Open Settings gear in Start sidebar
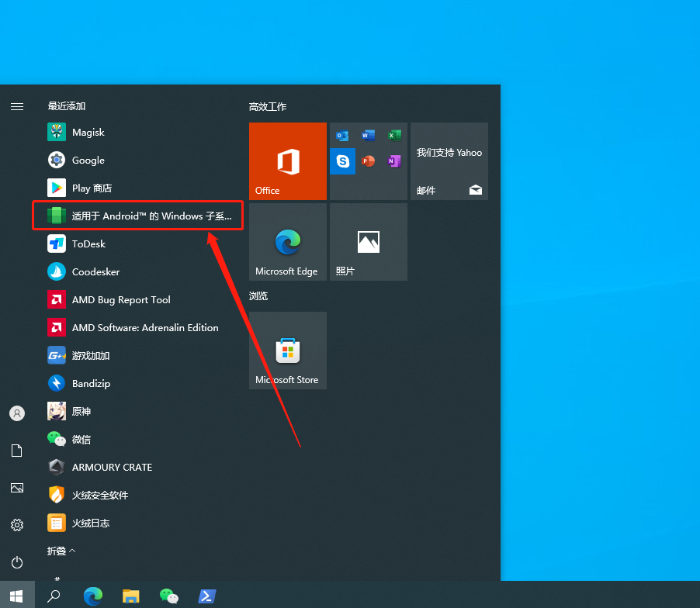This screenshot has width=700, height=608. [17, 525]
